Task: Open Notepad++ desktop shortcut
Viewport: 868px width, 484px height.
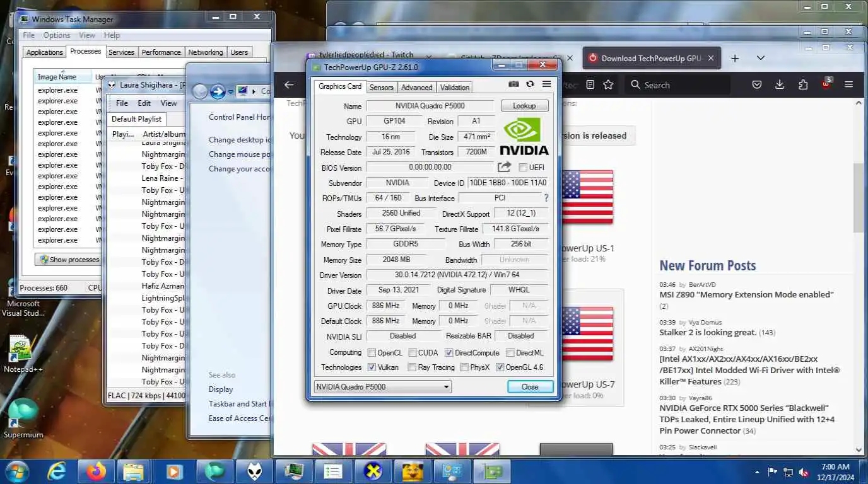Action: [23, 354]
